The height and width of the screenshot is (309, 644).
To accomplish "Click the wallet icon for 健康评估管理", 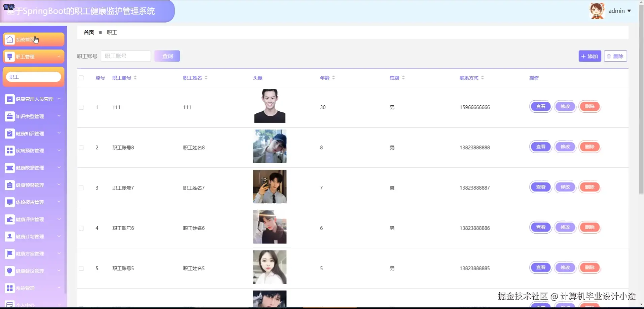I will click(10, 219).
